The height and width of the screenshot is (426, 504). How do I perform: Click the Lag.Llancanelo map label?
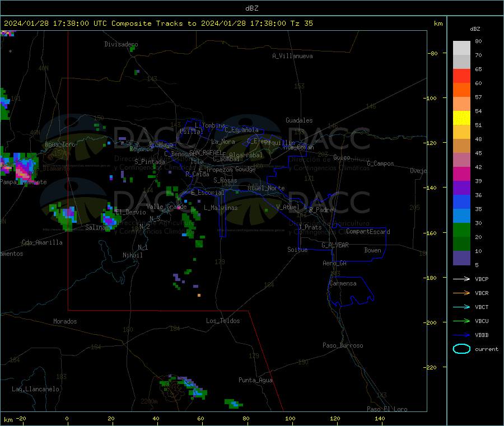[x=36, y=389]
